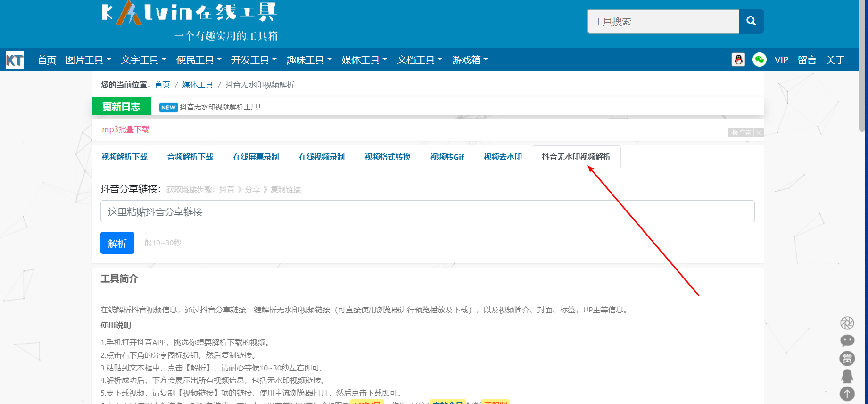
Task: Click the 抖音分享链接 paste input field
Action: click(427, 211)
